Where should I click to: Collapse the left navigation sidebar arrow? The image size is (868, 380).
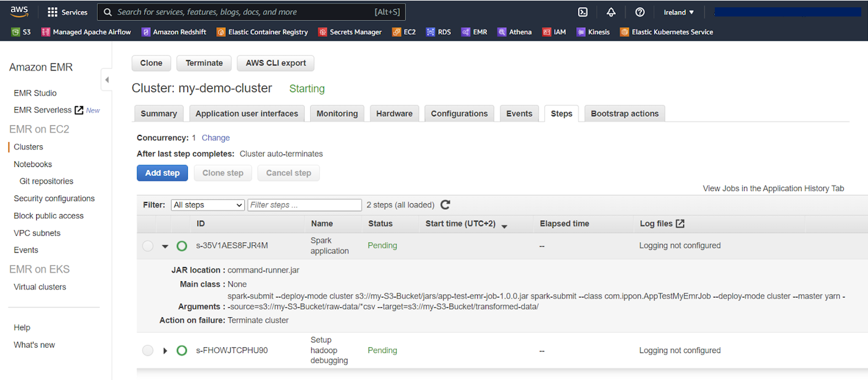click(x=107, y=79)
